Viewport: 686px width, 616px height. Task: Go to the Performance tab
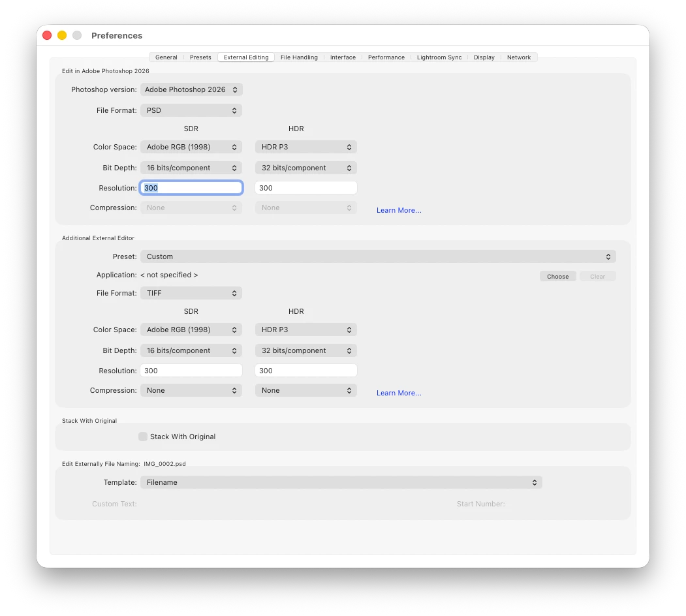click(386, 57)
